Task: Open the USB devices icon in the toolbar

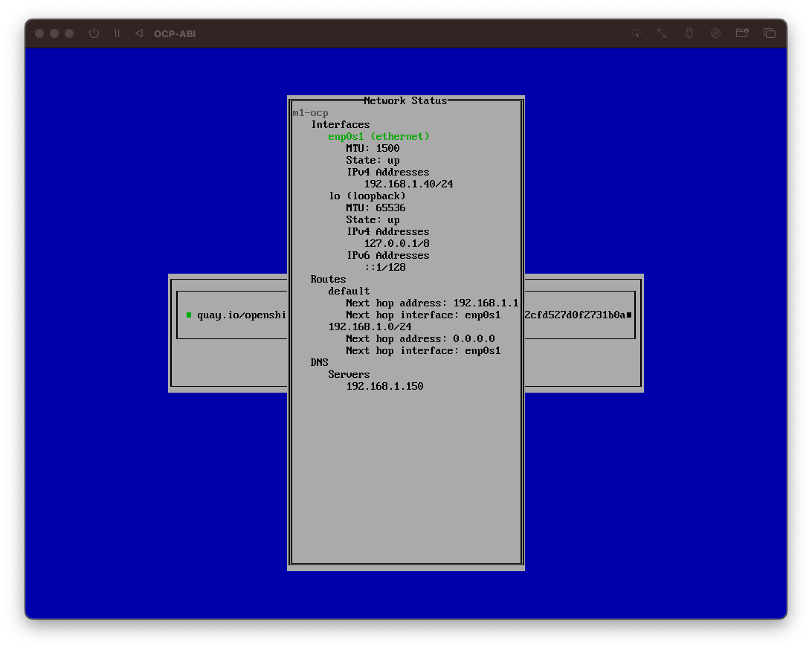Action: click(x=688, y=33)
